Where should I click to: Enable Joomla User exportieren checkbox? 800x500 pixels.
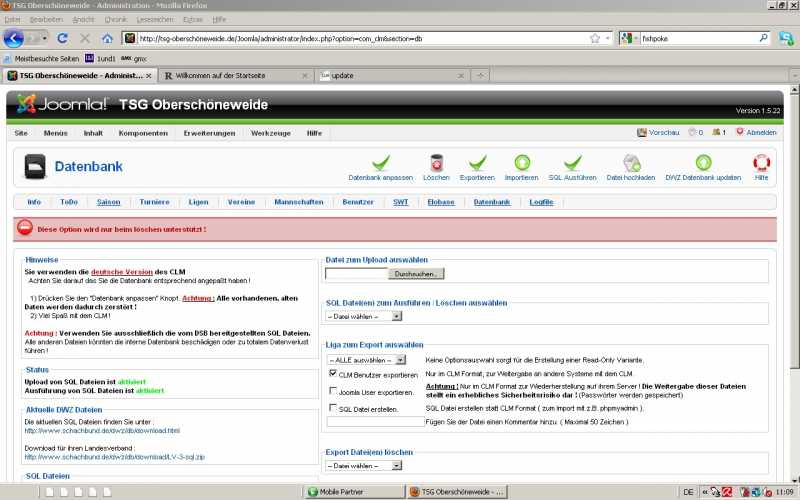[332, 392]
